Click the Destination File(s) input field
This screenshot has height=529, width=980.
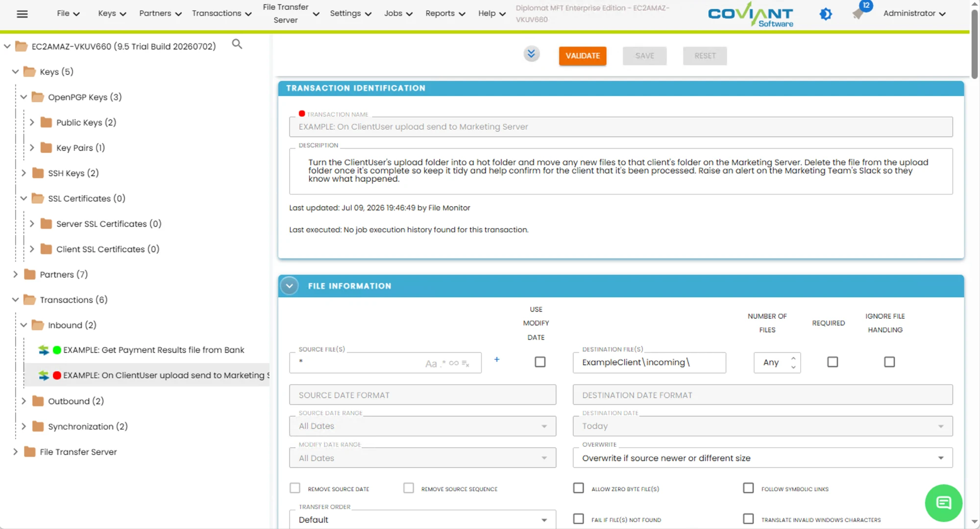(x=649, y=362)
